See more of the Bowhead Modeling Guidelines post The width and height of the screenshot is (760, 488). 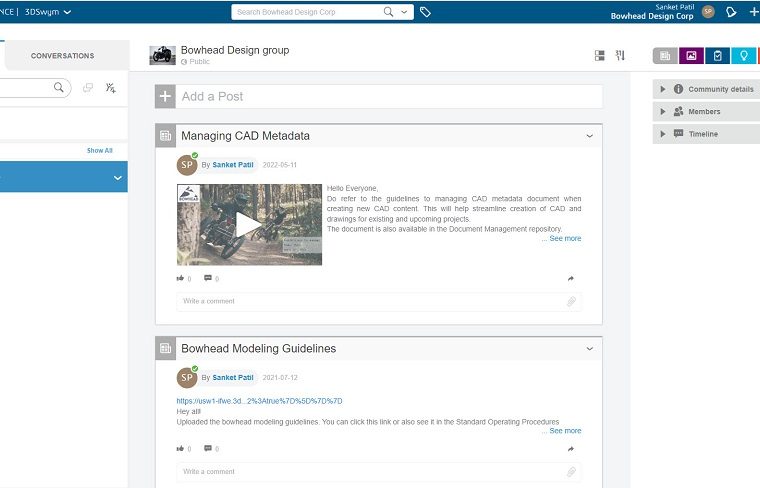pos(565,431)
